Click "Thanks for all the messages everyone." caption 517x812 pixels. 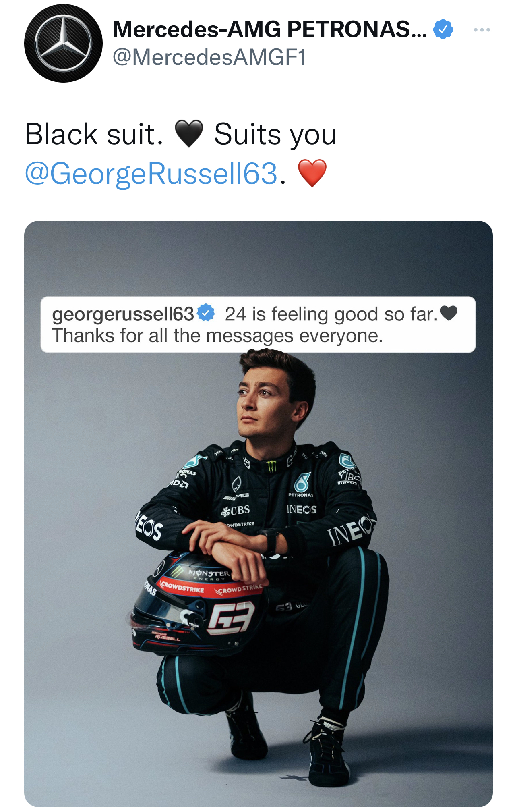217,336
